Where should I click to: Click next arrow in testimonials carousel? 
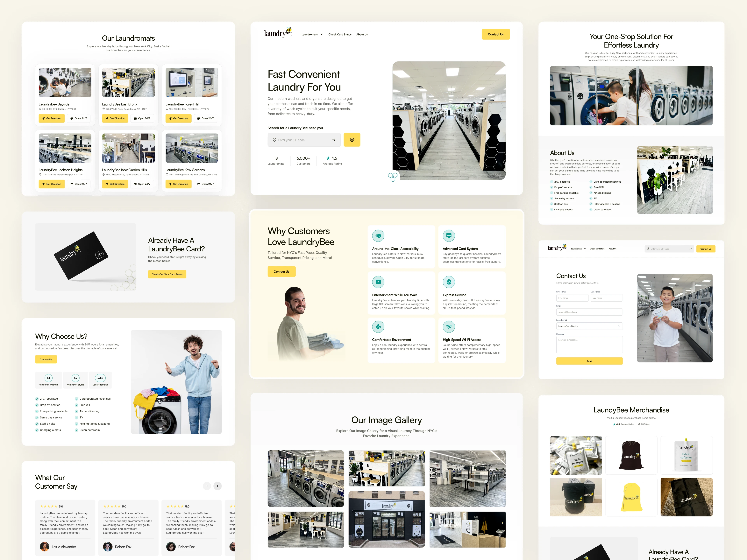[218, 486]
